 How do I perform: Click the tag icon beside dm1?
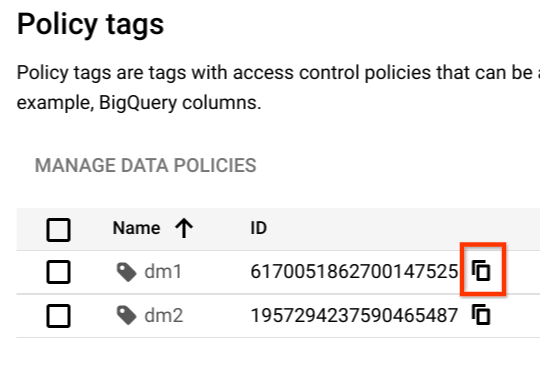(126, 272)
